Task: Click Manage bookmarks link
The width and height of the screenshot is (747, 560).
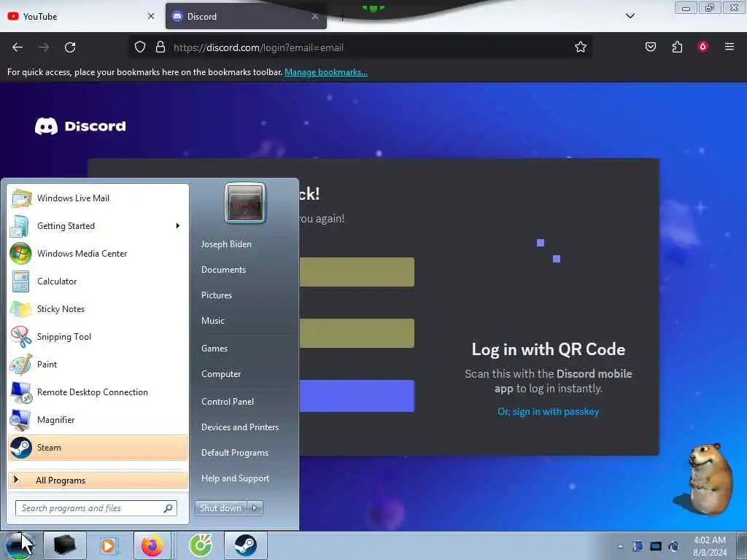Action: (326, 72)
